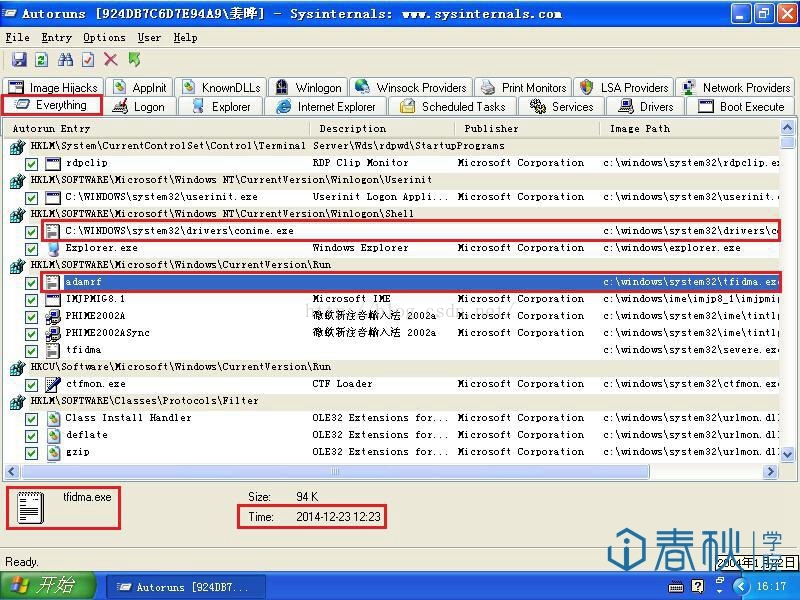Click the registry icon beside Protocols\Filter key
This screenshot has width=800, height=600.
[17, 402]
